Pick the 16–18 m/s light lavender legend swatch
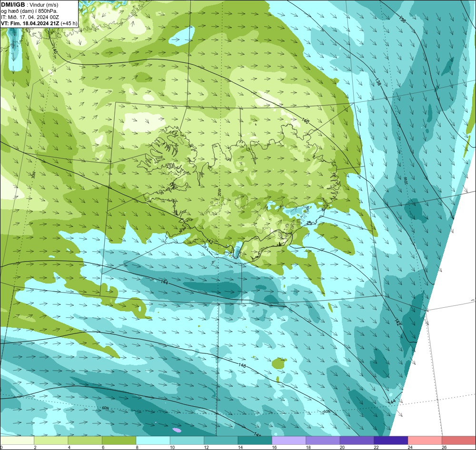 289,440
